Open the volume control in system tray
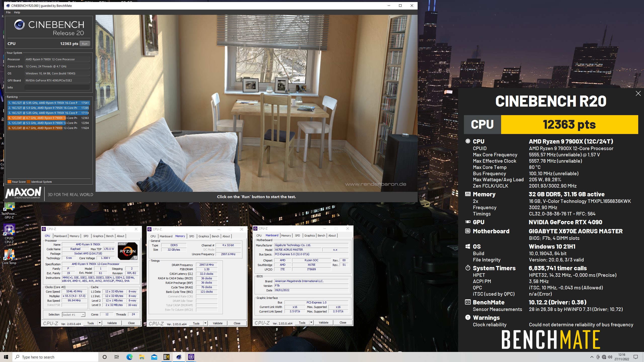This screenshot has width=644, height=362. (610, 357)
